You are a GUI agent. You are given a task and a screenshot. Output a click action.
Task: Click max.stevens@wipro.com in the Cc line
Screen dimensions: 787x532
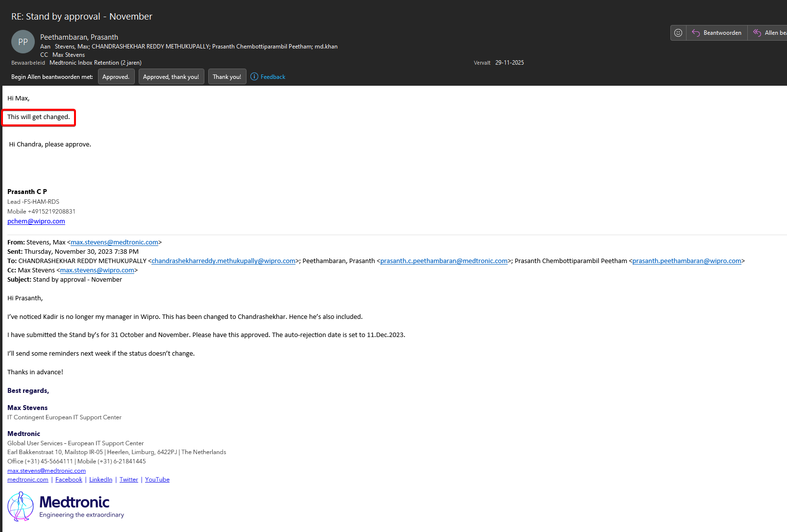[x=97, y=270]
